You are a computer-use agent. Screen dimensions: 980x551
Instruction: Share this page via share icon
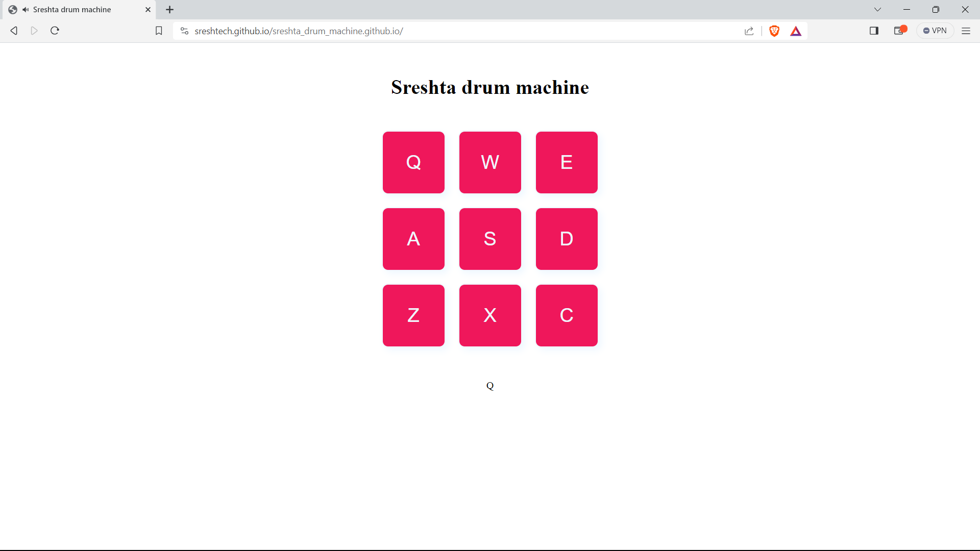pos(749,31)
